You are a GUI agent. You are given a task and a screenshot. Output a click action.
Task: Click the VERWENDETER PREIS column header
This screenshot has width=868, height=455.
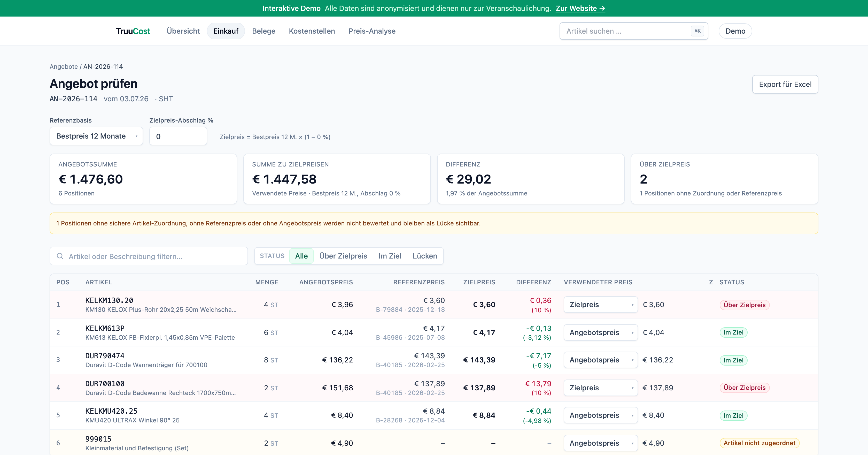(x=598, y=282)
